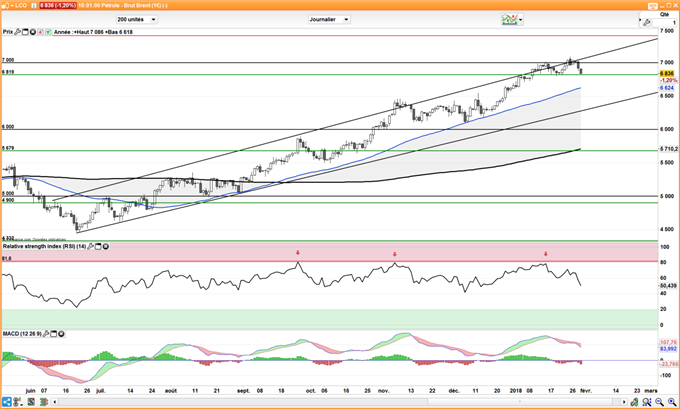The height and width of the screenshot is (409, 680).
Task: Click the Prix panel label
Action: point(8,32)
